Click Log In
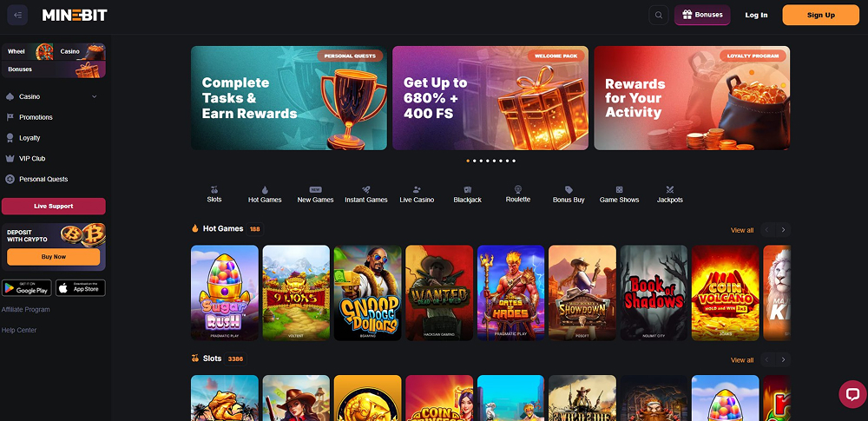This screenshot has width=868, height=421. (x=756, y=15)
